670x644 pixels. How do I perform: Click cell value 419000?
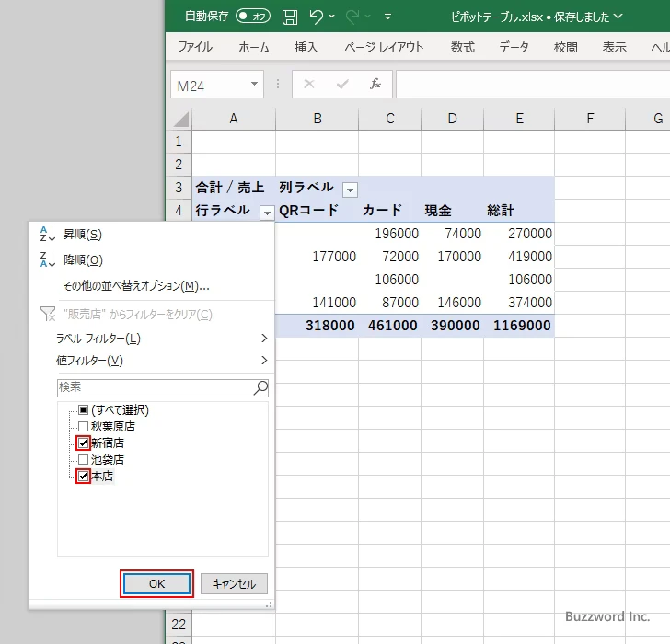click(x=519, y=257)
